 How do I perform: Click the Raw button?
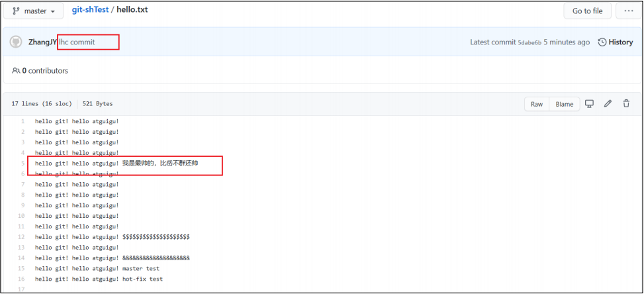537,105
